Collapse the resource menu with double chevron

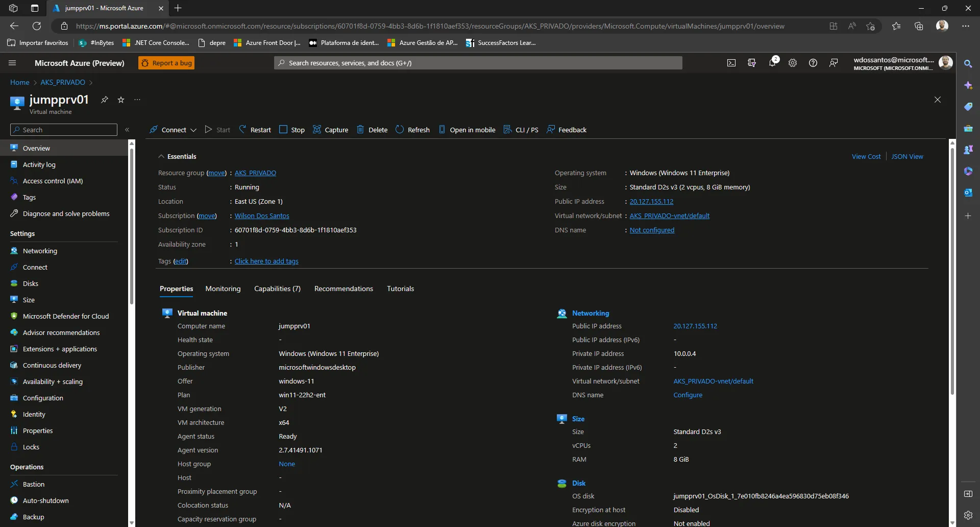(127, 130)
